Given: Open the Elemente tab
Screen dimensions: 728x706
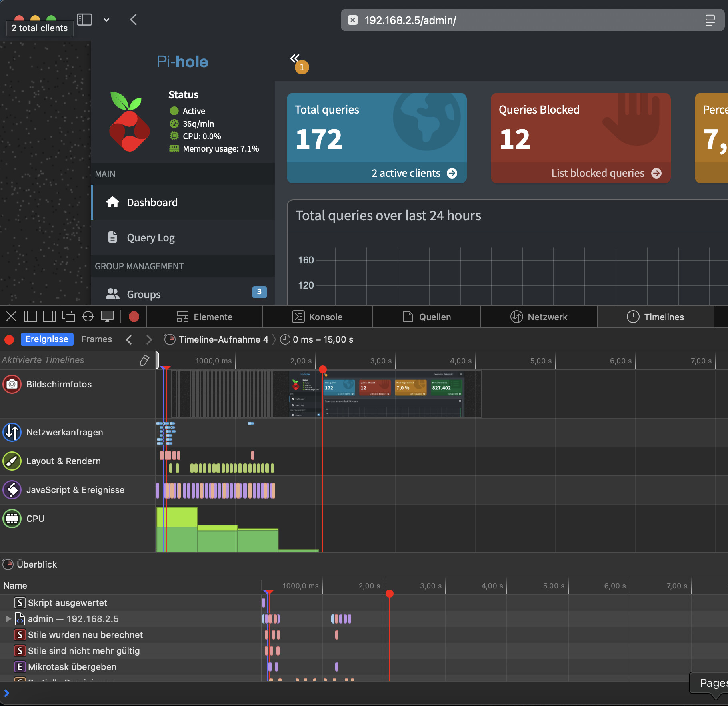Looking at the screenshot, I should click(205, 317).
